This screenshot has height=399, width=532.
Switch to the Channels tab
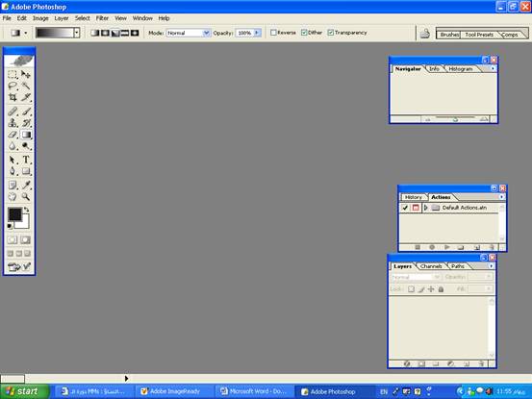coord(431,266)
